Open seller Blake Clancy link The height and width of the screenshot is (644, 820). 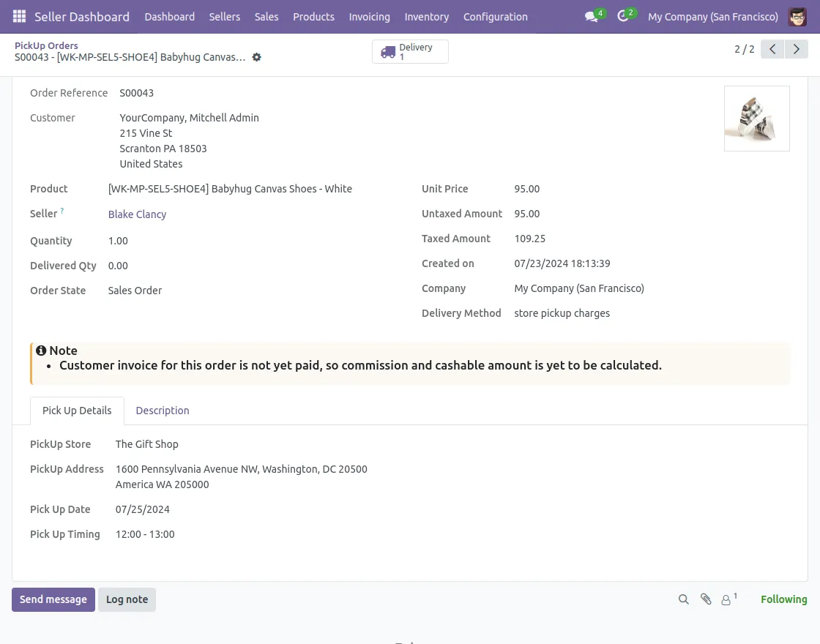click(137, 214)
